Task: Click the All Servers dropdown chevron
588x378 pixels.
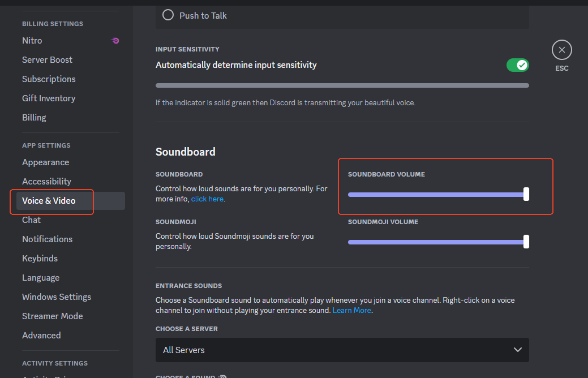Action: pos(517,350)
